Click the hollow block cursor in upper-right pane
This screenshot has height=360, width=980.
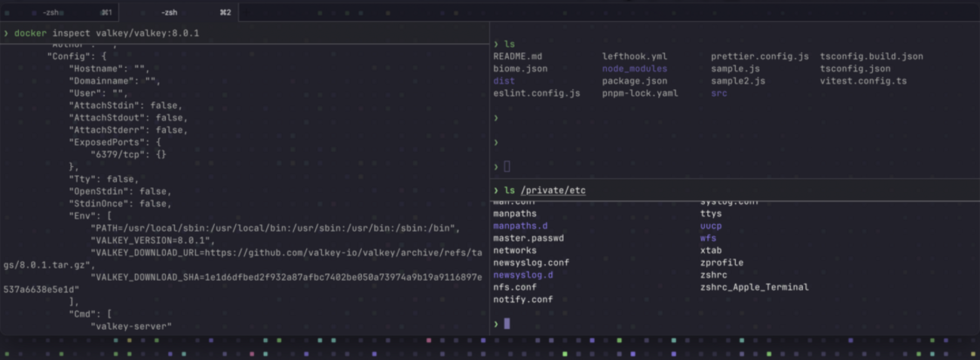click(507, 167)
